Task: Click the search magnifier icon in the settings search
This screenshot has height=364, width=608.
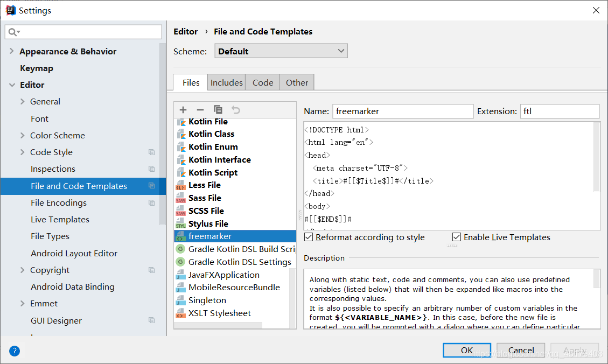Action: pos(13,32)
